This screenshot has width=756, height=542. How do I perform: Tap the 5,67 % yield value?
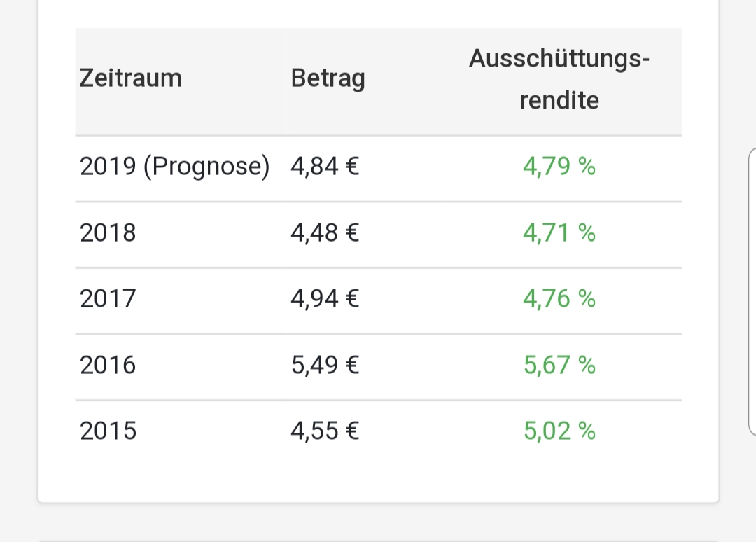559,365
